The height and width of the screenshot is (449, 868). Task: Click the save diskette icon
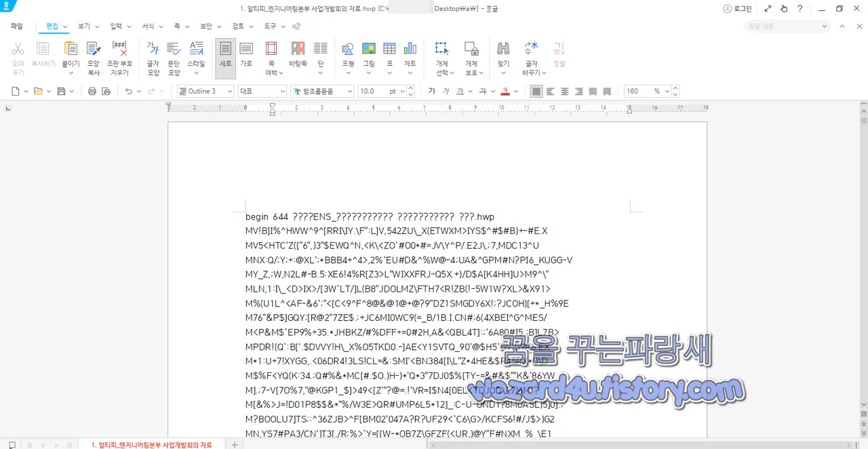(61, 91)
